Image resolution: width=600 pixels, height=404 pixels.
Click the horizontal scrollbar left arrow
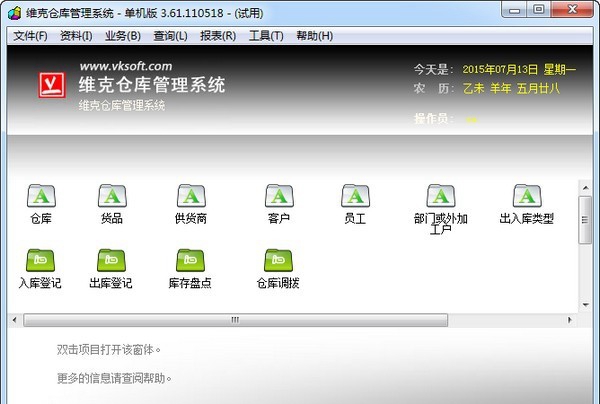[x=15, y=320]
